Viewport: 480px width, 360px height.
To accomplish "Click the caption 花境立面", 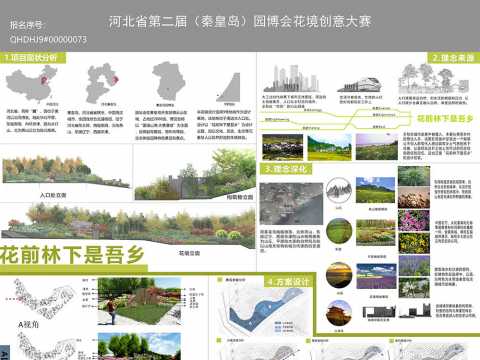I will pyautogui.click(x=189, y=253).
